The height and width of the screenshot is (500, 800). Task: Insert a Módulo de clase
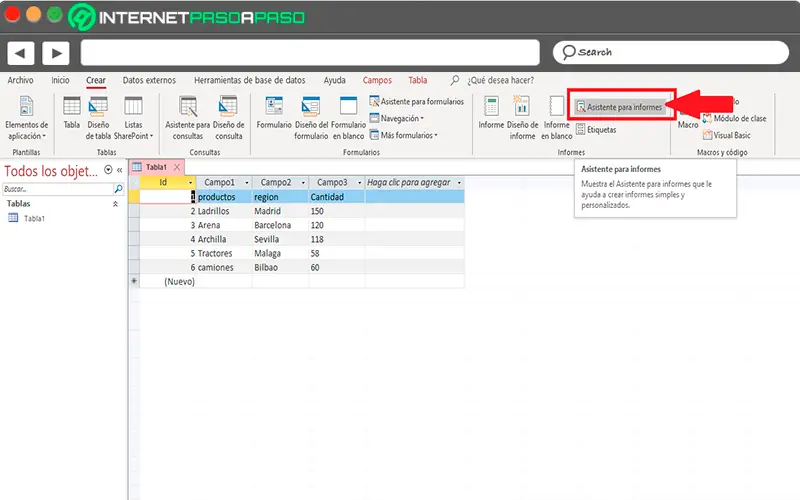coord(734,118)
